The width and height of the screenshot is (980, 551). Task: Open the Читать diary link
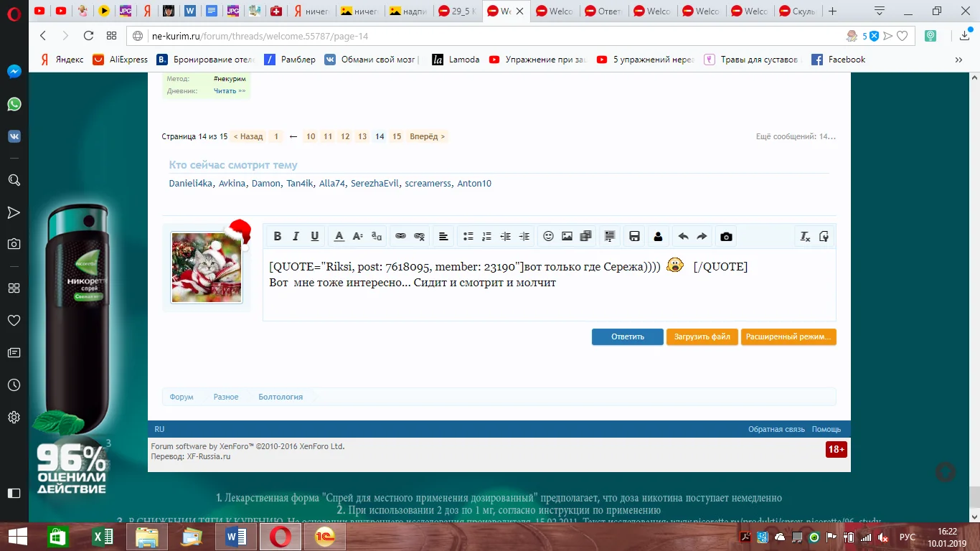(x=230, y=91)
